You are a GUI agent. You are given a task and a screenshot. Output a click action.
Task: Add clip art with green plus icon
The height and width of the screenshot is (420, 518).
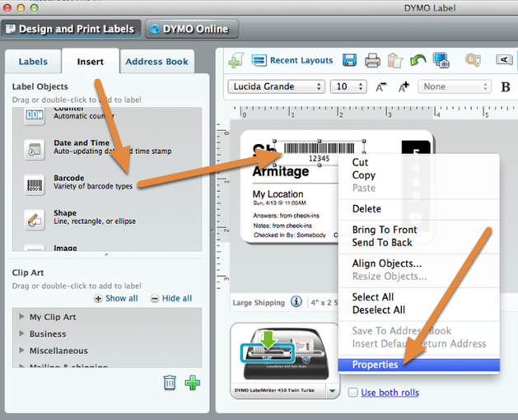192,383
